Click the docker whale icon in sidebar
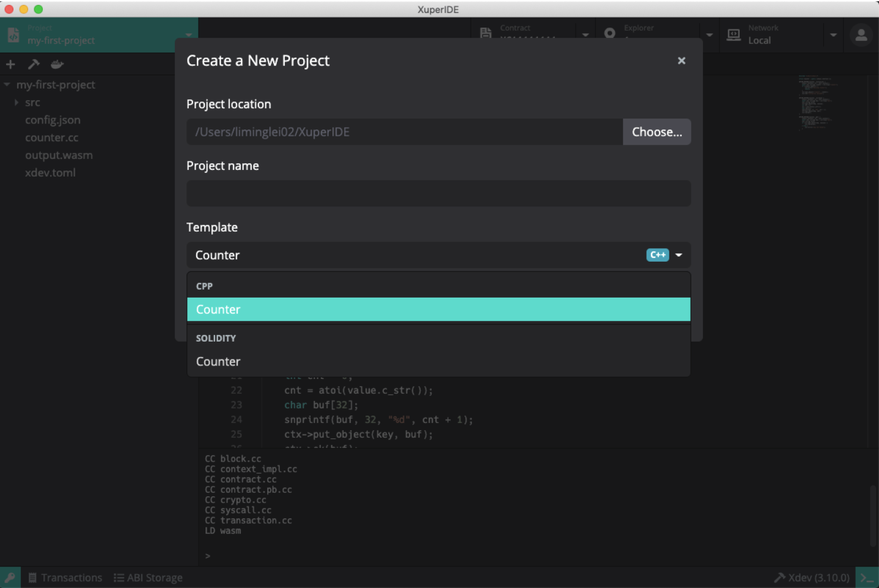 pyautogui.click(x=57, y=64)
